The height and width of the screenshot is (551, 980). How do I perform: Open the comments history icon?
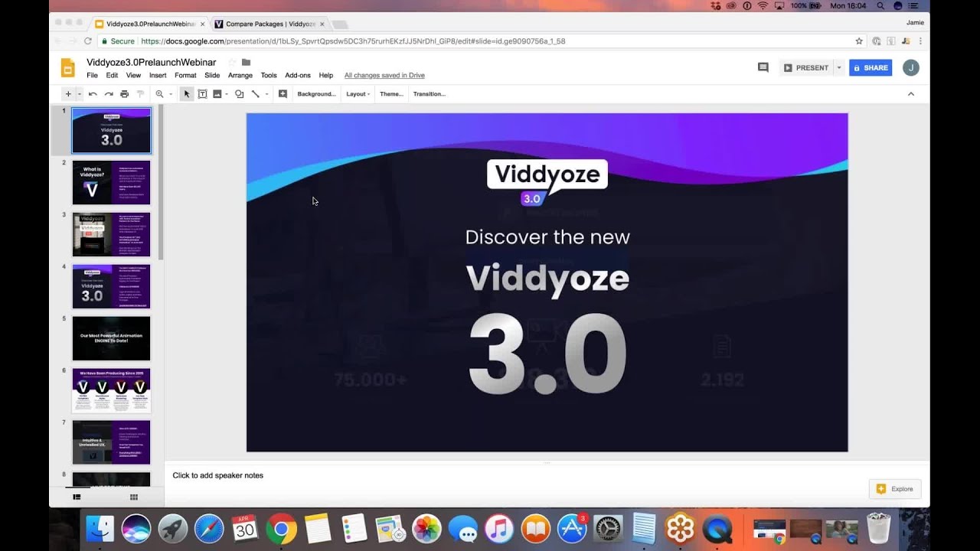tap(763, 67)
